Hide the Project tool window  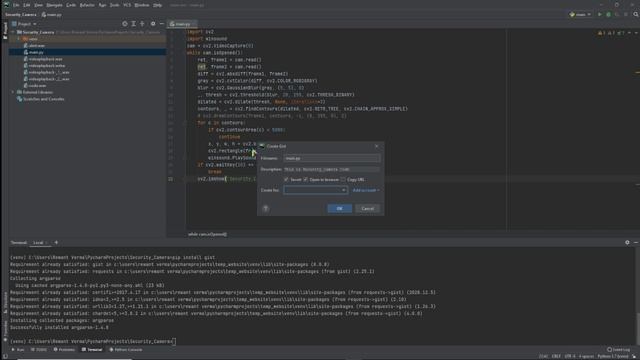pyautogui.click(x=162, y=24)
